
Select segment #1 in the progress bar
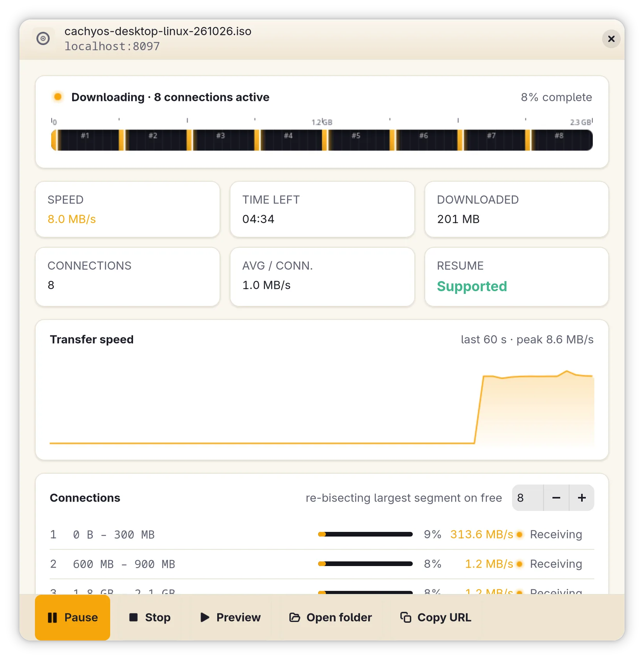click(85, 140)
